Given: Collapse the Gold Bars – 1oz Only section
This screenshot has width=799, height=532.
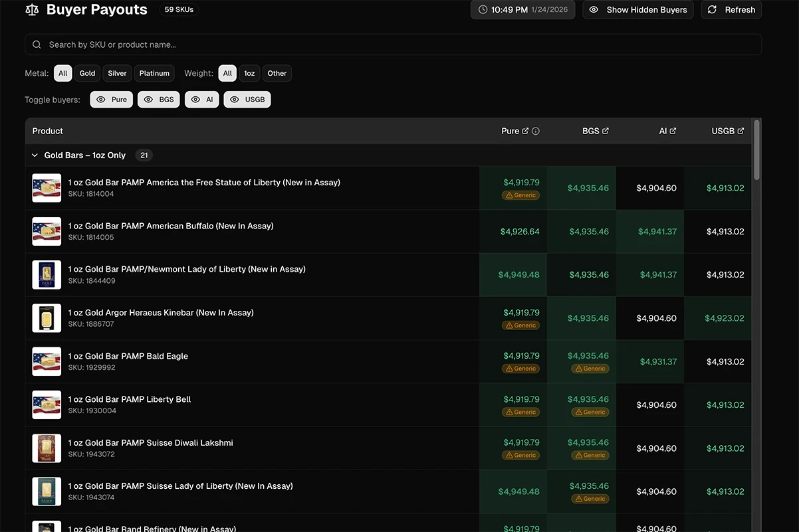Looking at the screenshot, I should tap(35, 155).
